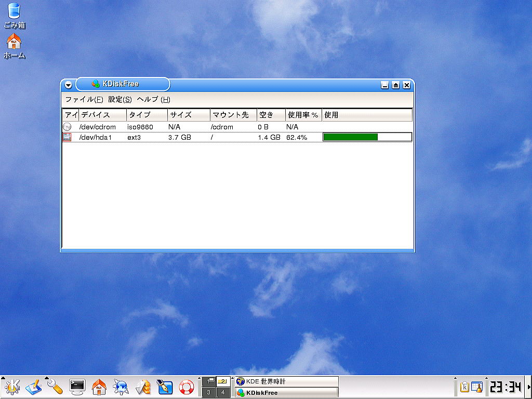Switch to virtual desktop 1 in pager

point(209,382)
